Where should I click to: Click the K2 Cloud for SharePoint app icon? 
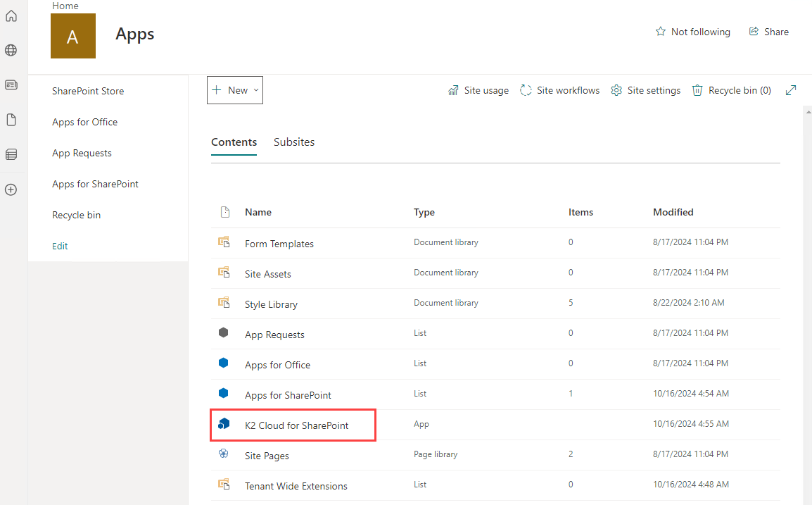(224, 423)
